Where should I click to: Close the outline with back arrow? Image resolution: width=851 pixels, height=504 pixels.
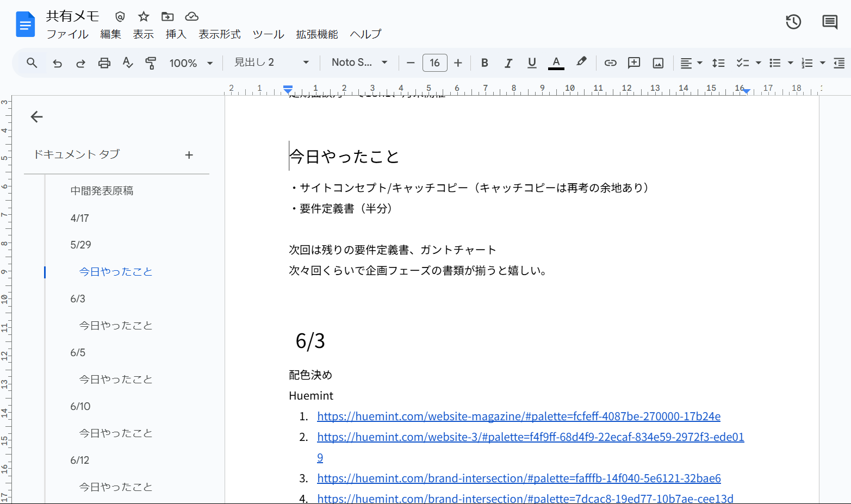[36, 117]
